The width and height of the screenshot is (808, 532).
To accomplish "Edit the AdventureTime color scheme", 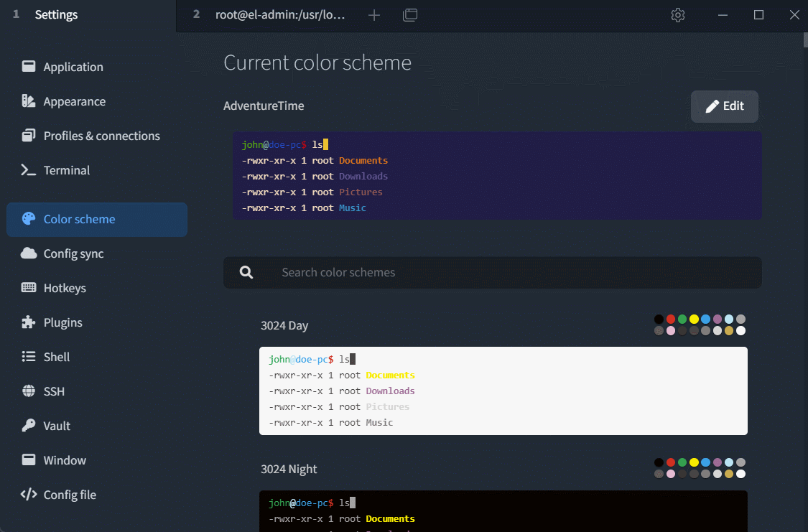I will 725,106.
